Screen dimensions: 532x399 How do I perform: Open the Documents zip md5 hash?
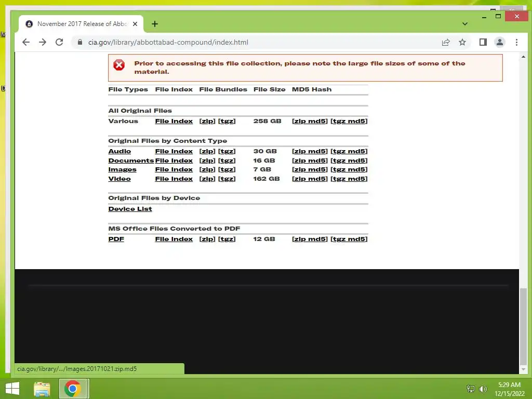tap(310, 161)
